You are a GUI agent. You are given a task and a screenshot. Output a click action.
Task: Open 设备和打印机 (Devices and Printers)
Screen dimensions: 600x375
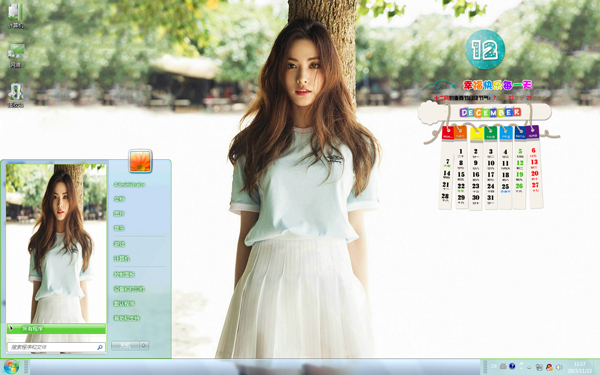point(129,289)
